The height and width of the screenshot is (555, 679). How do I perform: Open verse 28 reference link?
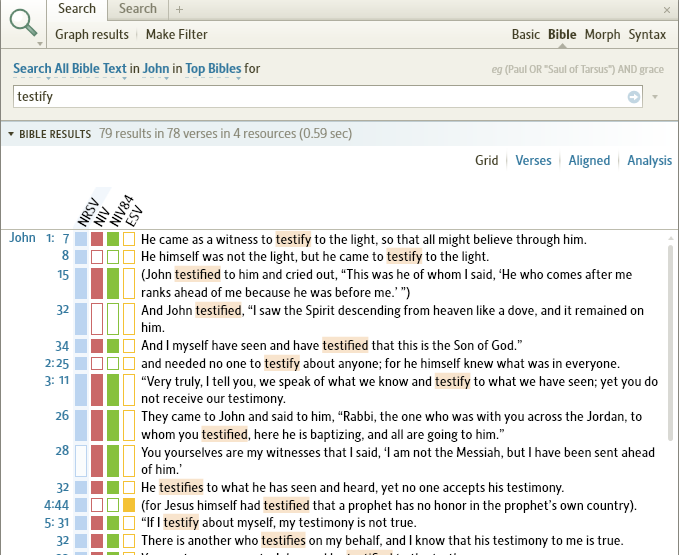[62, 451]
